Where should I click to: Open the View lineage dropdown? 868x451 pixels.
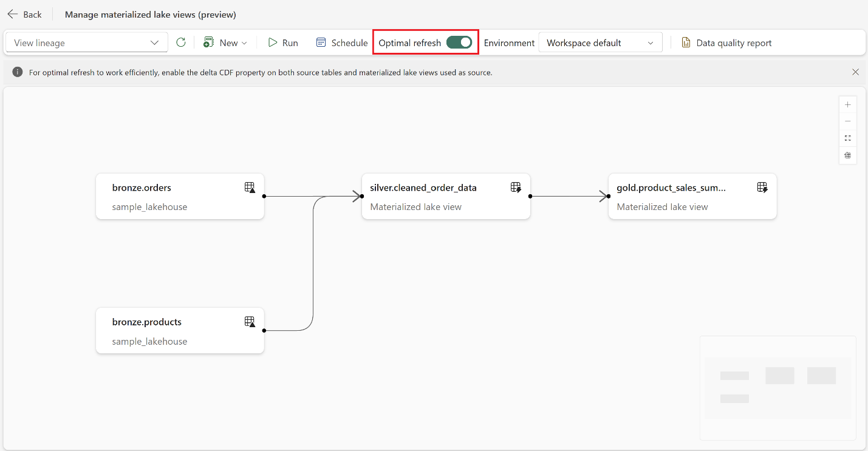(86, 42)
